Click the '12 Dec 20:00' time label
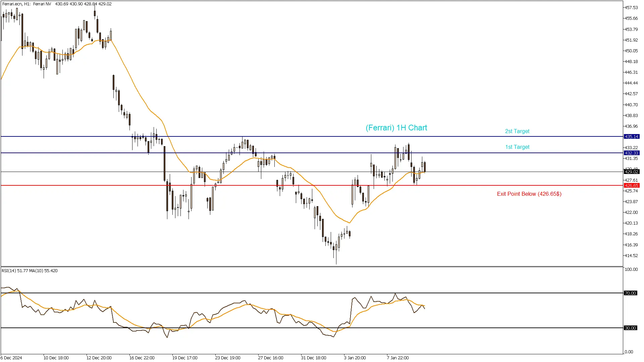Viewport: 644px width, 362px height. pos(99,358)
